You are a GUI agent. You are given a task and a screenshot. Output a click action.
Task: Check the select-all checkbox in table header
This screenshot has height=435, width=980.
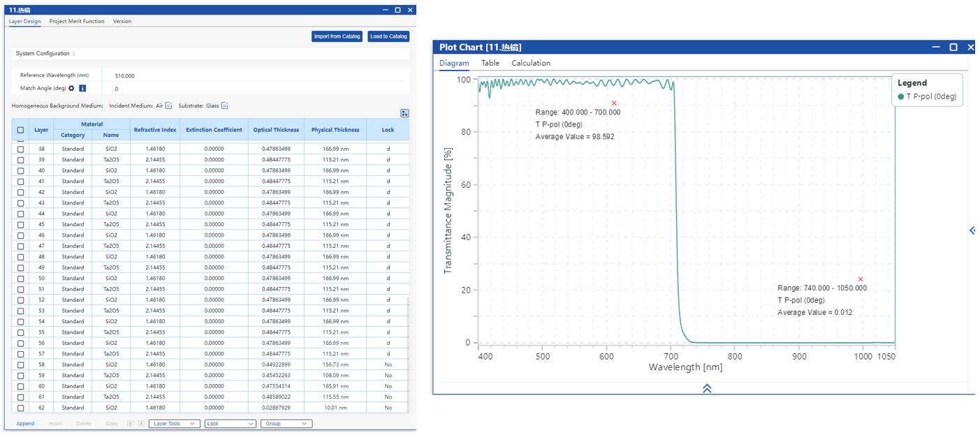[x=20, y=130]
